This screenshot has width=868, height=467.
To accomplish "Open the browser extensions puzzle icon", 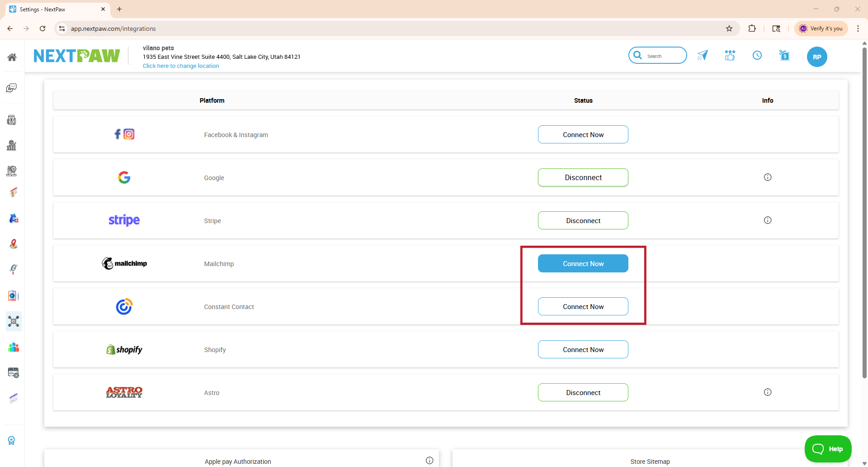I will (752, 29).
